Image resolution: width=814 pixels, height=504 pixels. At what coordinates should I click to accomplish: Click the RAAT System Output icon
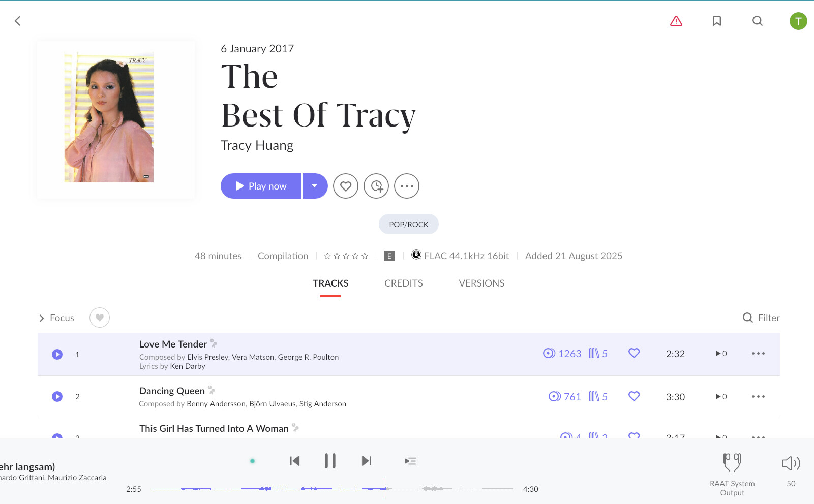(732, 463)
